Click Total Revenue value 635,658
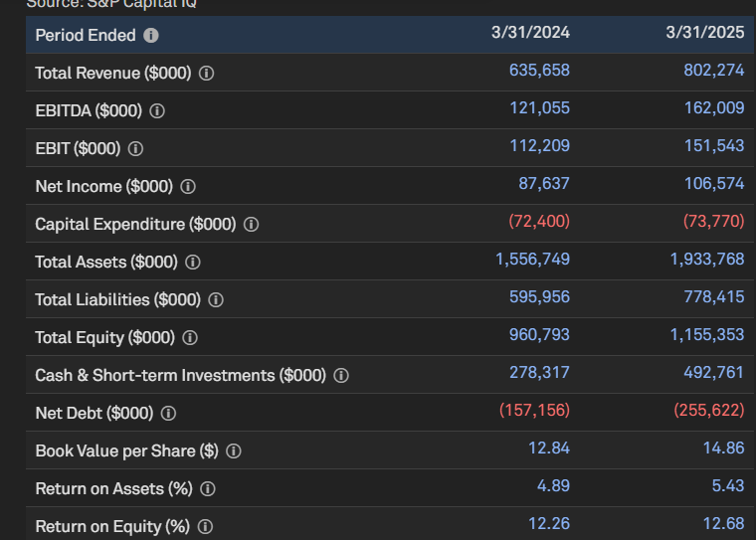 pos(539,71)
